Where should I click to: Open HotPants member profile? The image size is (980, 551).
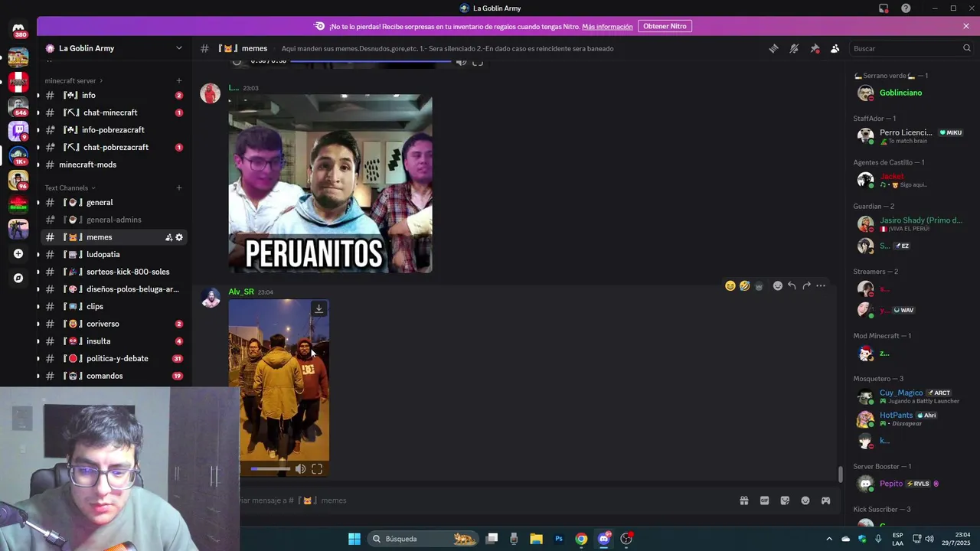[x=911, y=419]
